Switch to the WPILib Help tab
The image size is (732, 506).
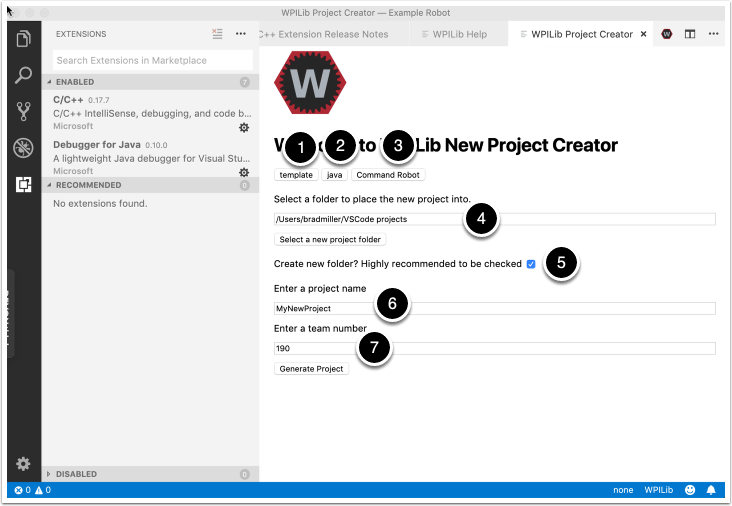(459, 34)
